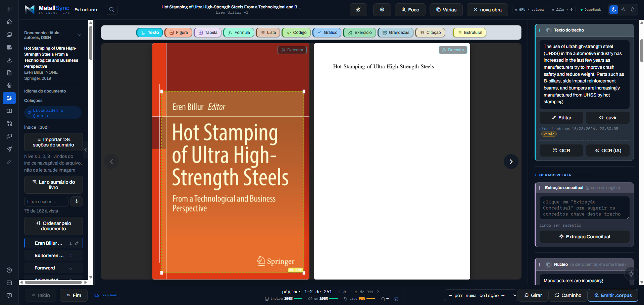Copy the Texto do trecho content icon
This screenshot has height=305, width=644.
pos(548,30)
